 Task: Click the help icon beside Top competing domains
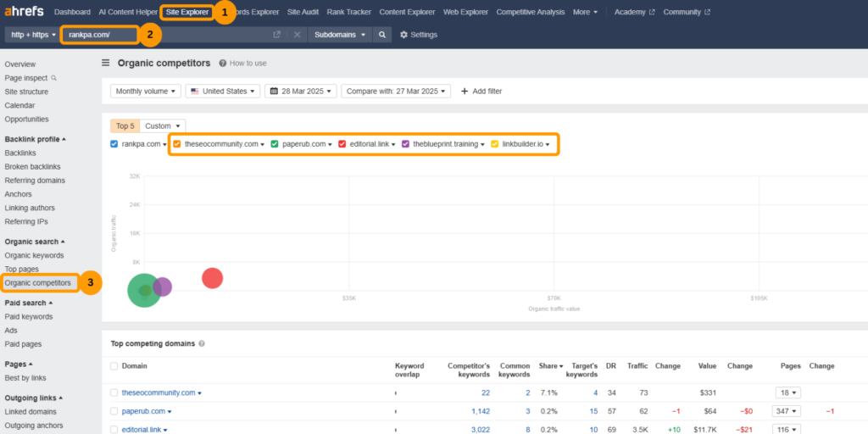pyautogui.click(x=201, y=343)
